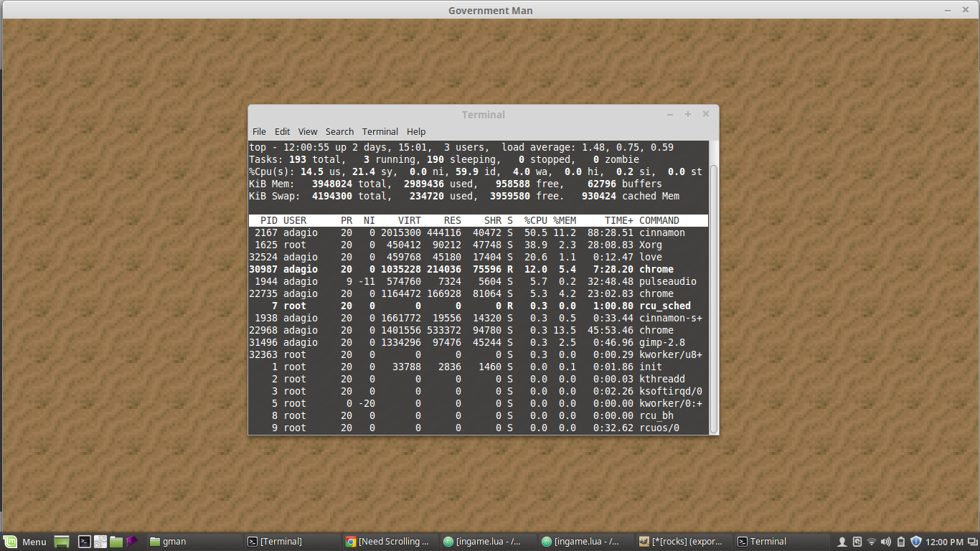The height and width of the screenshot is (551, 980).
Task: Click the active Terminal taskbar entry
Action: 782,542
